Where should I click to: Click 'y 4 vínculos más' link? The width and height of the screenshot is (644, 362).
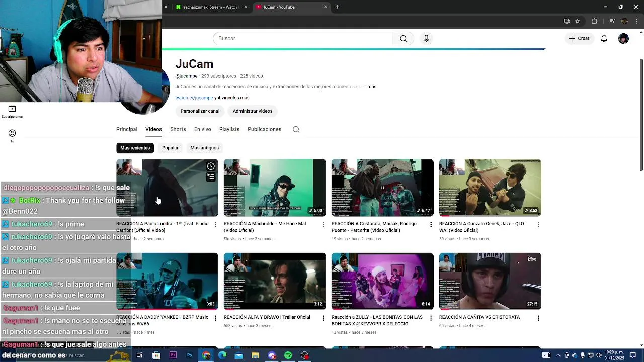point(232,98)
